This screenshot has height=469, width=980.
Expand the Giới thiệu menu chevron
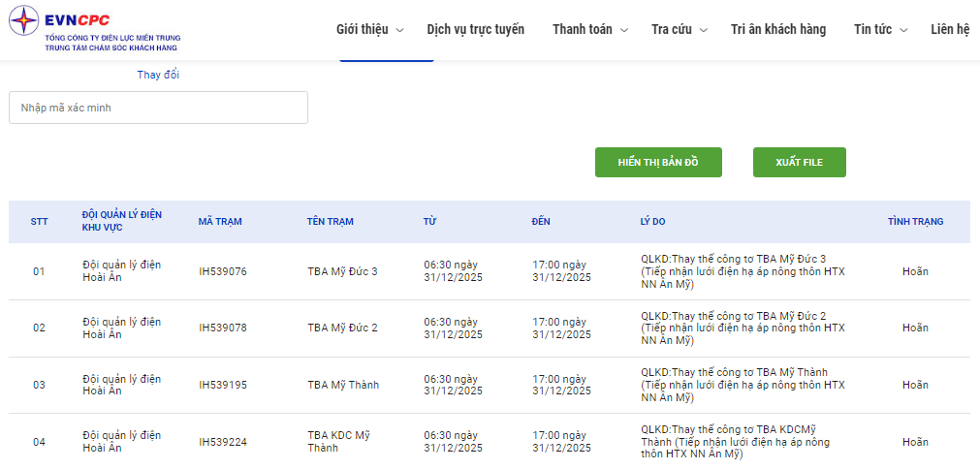point(400,30)
